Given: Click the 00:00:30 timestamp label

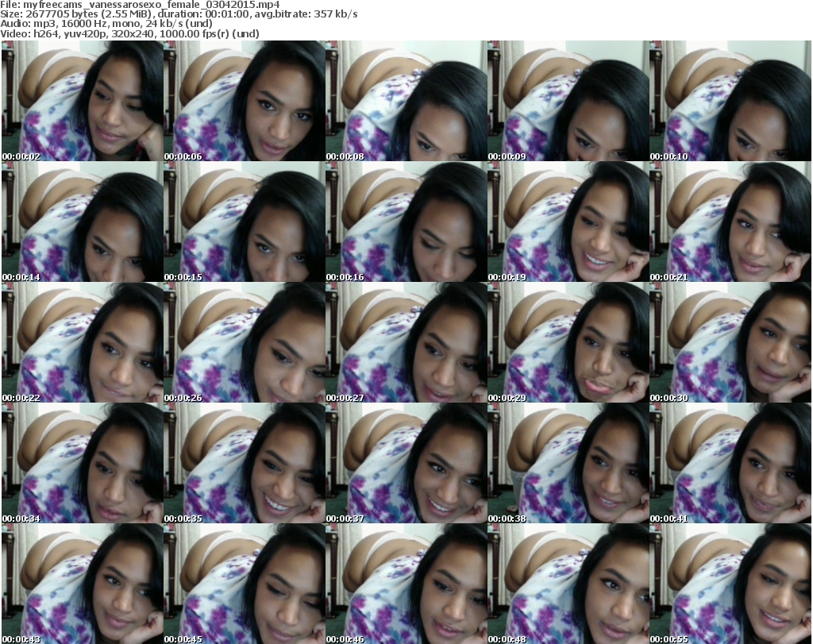Looking at the screenshot, I should pyautogui.click(x=669, y=398).
